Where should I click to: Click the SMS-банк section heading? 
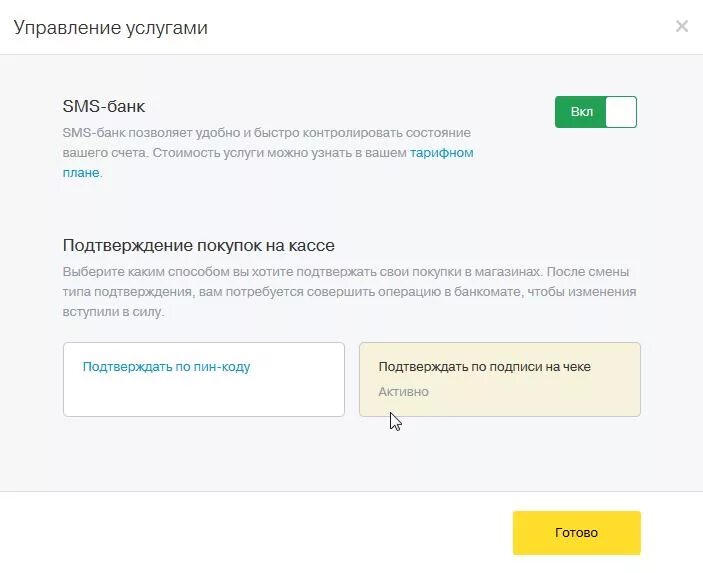[104, 105]
